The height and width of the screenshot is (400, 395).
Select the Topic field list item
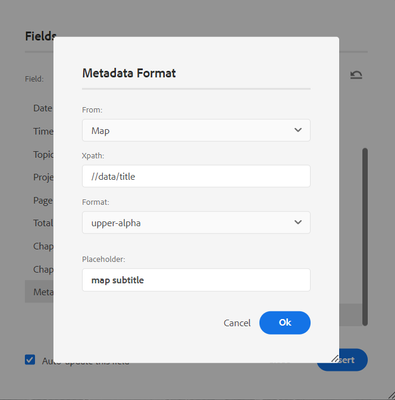43,155
